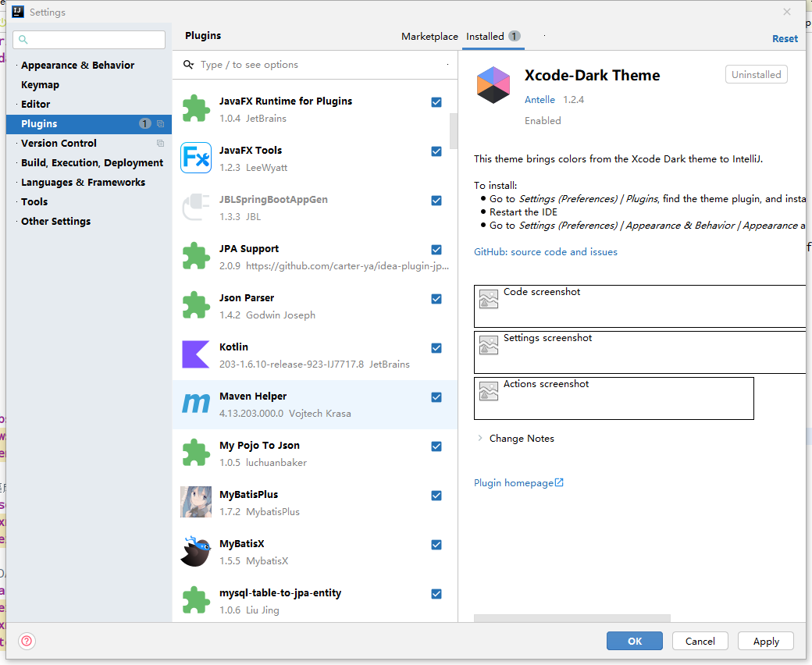Click the My Pojo To Json puzzle icon
The width and height of the screenshot is (812, 665).
coord(196,453)
